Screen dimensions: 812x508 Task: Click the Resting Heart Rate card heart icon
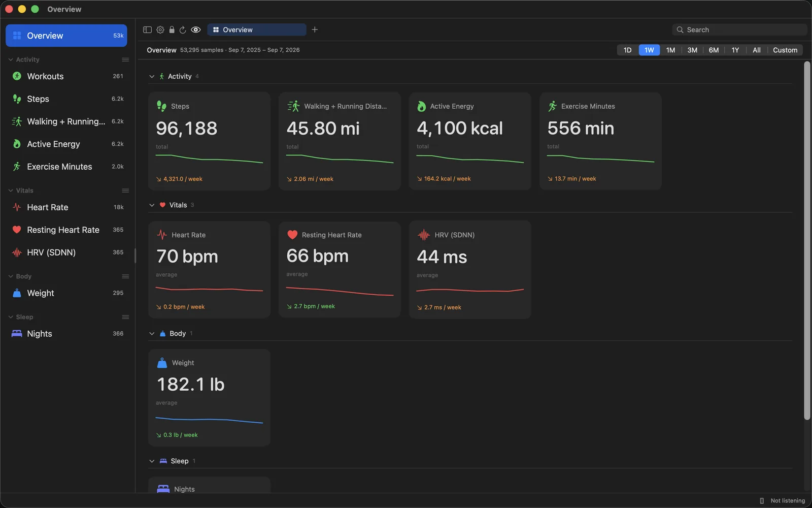coord(292,235)
